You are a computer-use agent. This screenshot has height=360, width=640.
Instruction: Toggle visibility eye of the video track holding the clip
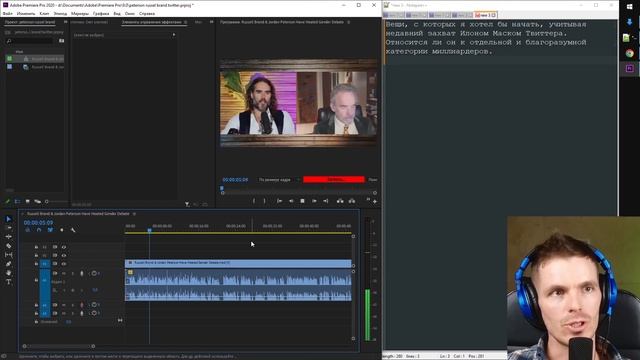(64, 264)
